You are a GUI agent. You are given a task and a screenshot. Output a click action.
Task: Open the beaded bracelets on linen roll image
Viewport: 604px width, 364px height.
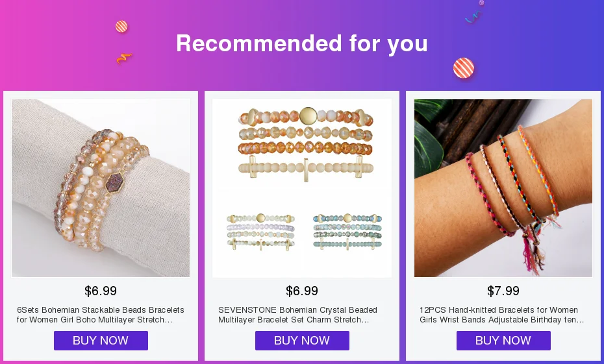[101, 188]
